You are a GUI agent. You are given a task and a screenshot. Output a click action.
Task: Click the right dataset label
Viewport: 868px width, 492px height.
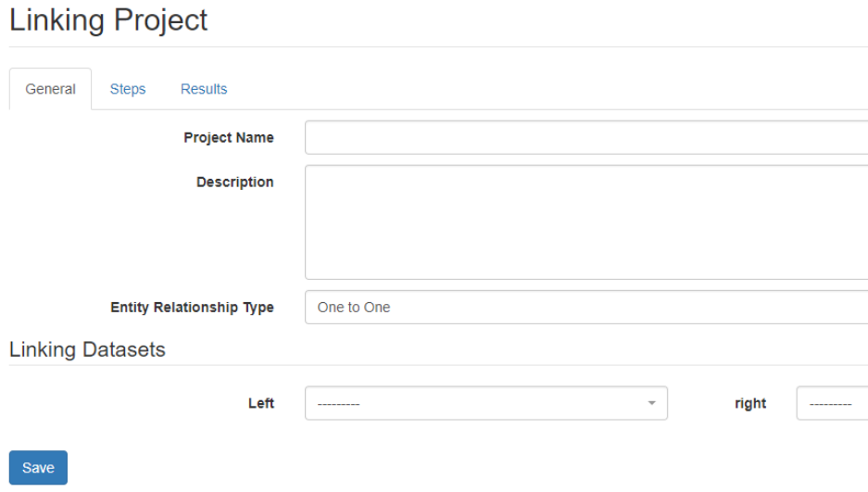click(x=750, y=403)
